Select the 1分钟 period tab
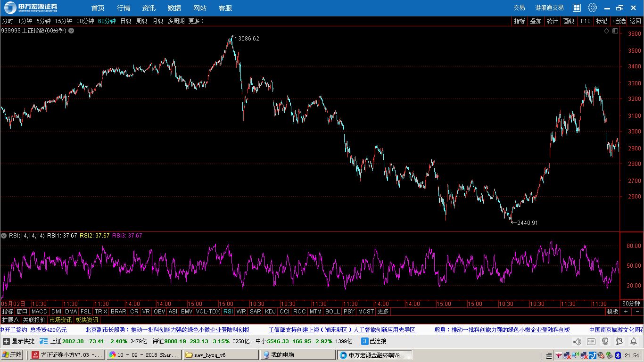Screen dimensions: 644x362 click(25, 21)
